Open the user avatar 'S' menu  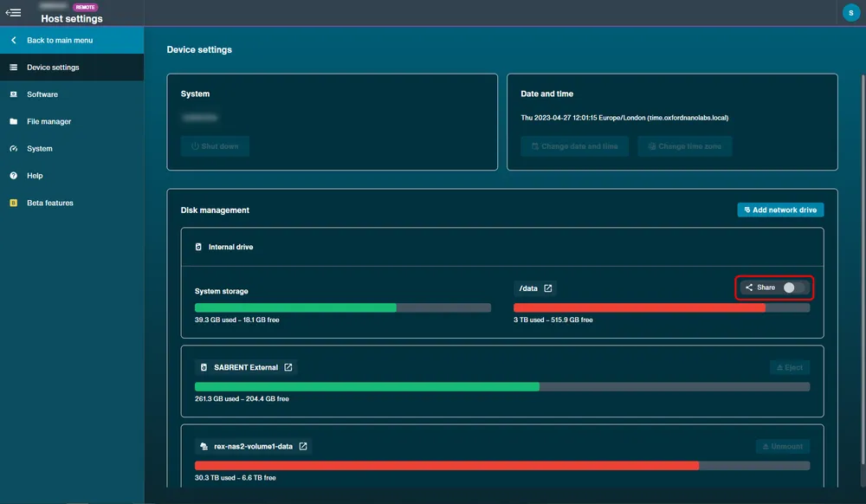click(850, 13)
